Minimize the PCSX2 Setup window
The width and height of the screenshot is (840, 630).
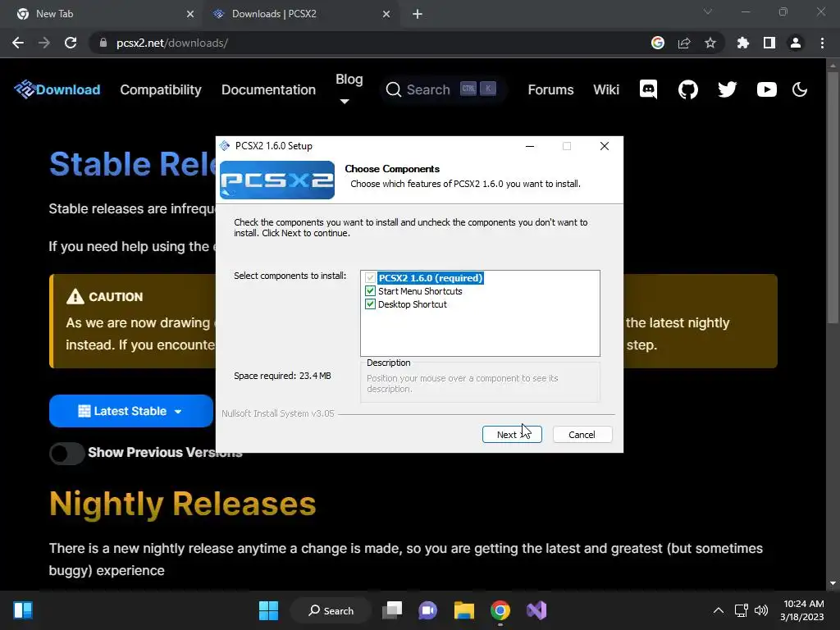[530, 146]
